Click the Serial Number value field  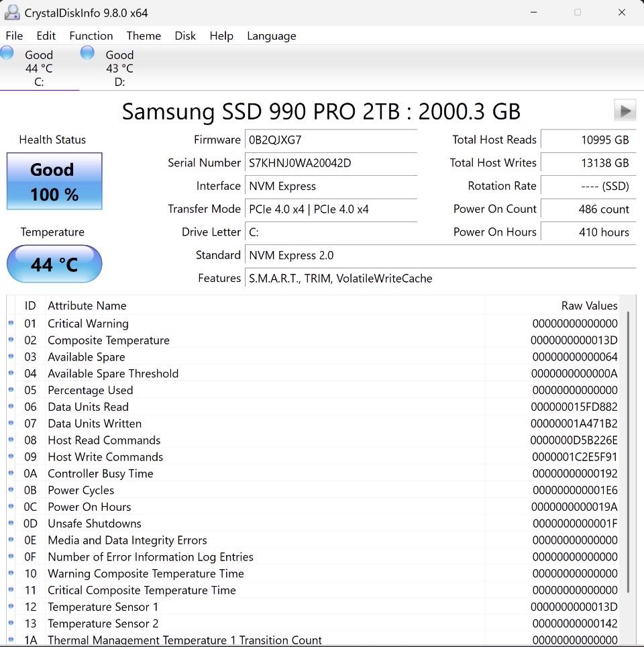[331, 163]
